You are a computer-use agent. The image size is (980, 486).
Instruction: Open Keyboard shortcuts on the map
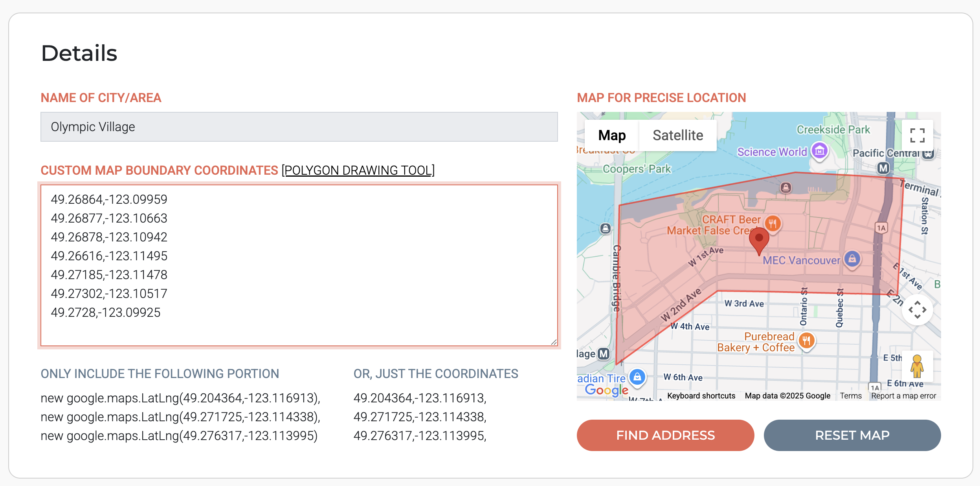tap(701, 396)
